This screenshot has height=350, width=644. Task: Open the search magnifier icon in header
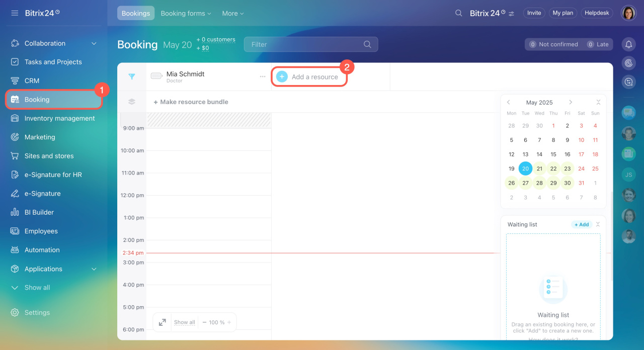pyautogui.click(x=458, y=13)
